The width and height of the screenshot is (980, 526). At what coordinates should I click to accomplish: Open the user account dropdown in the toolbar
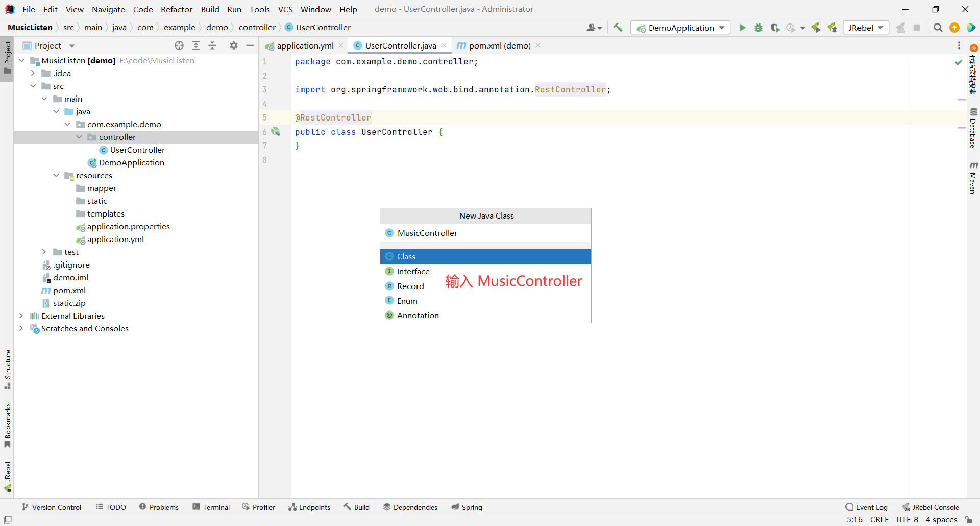tap(594, 28)
